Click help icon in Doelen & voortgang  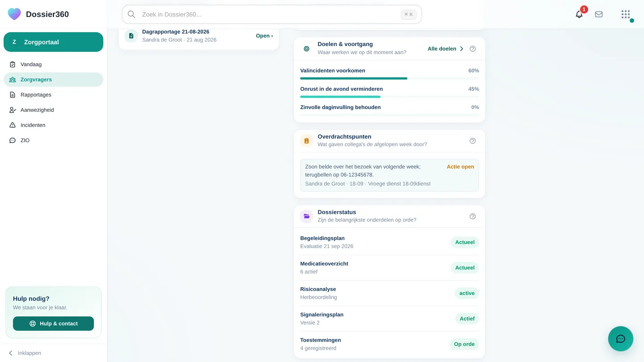(473, 49)
